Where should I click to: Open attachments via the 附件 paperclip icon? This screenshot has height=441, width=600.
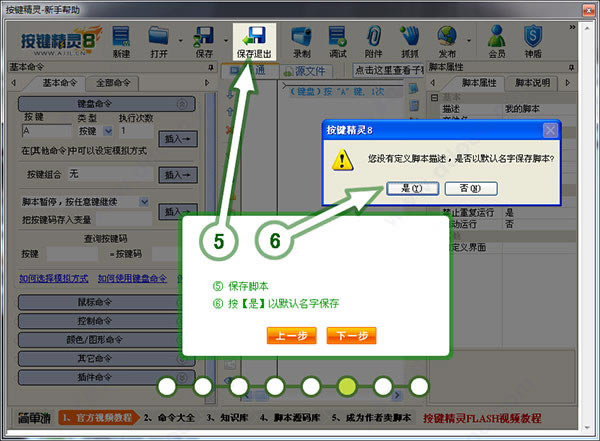coord(374,42)
